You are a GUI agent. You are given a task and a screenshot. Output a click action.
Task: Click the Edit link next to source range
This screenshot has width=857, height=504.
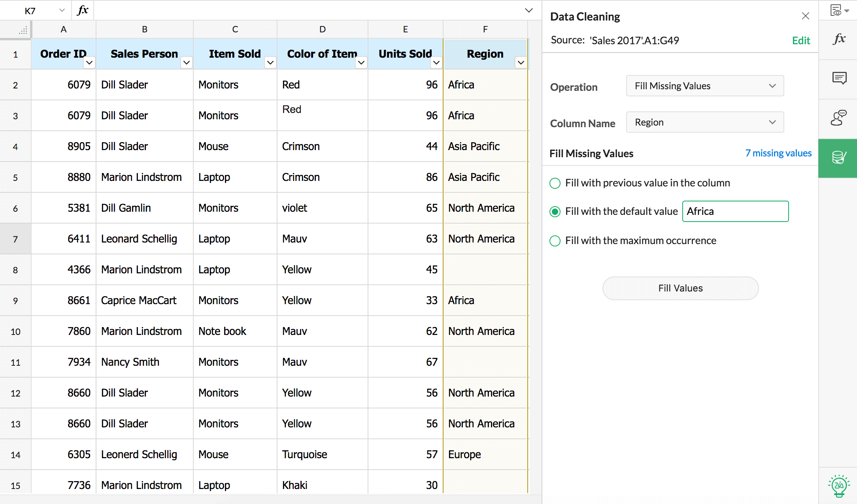(801, 40)
